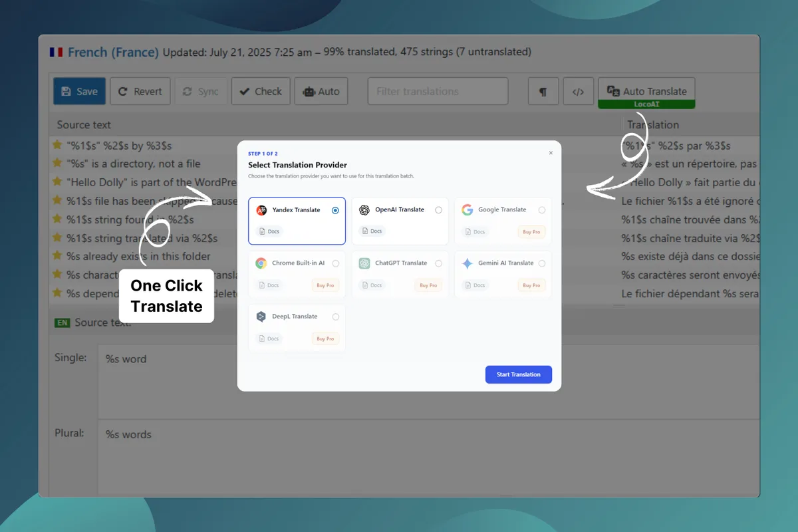Sort by the Source text column header
This screenshot has height=532, width=798.
point(84,124)
